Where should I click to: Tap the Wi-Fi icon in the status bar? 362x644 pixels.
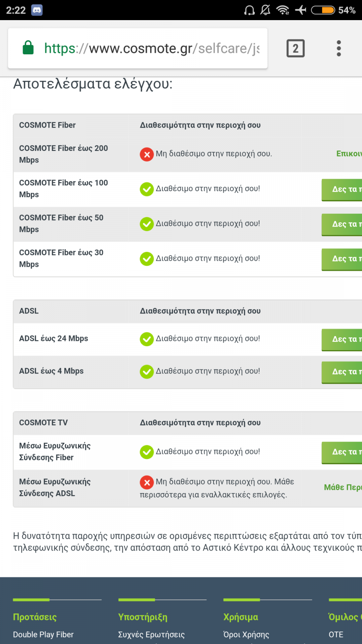[x=283, y=10]
